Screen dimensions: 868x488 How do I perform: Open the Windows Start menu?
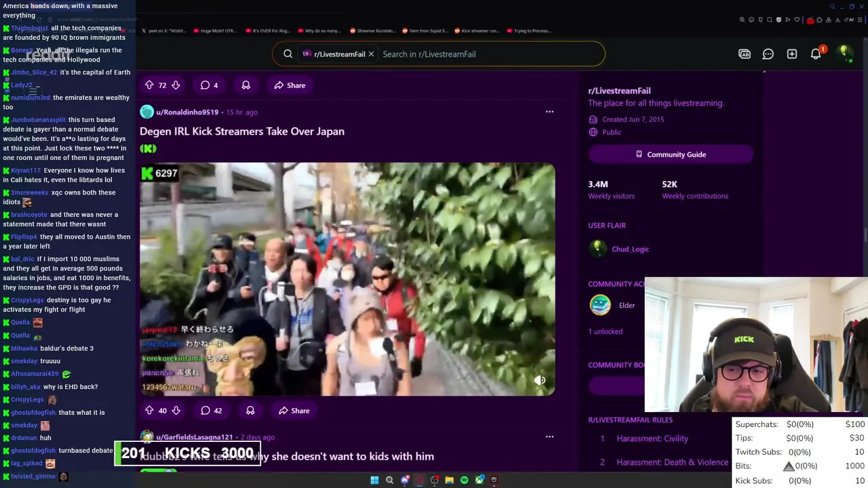tap(374, 480)
